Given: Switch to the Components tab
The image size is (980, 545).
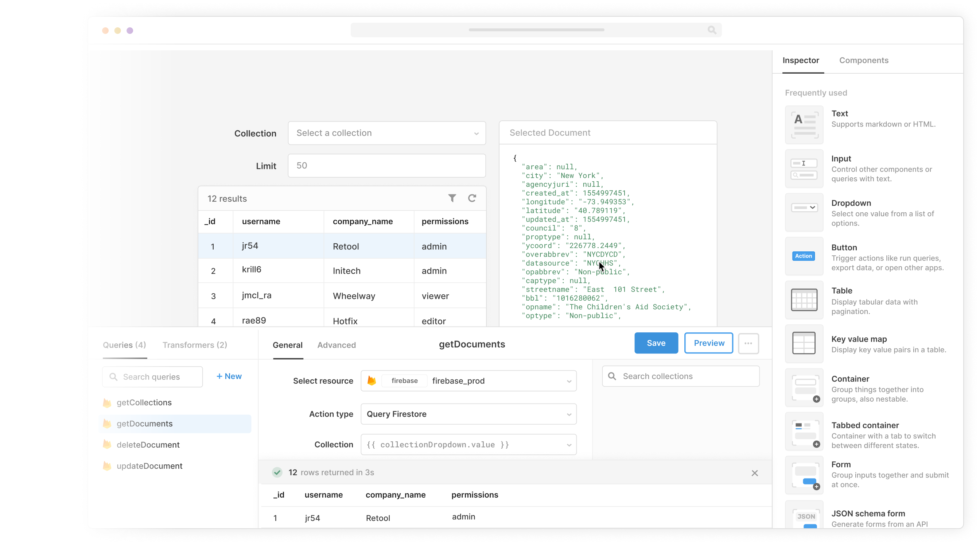Looking at the screenshot, I should (864, 61).
